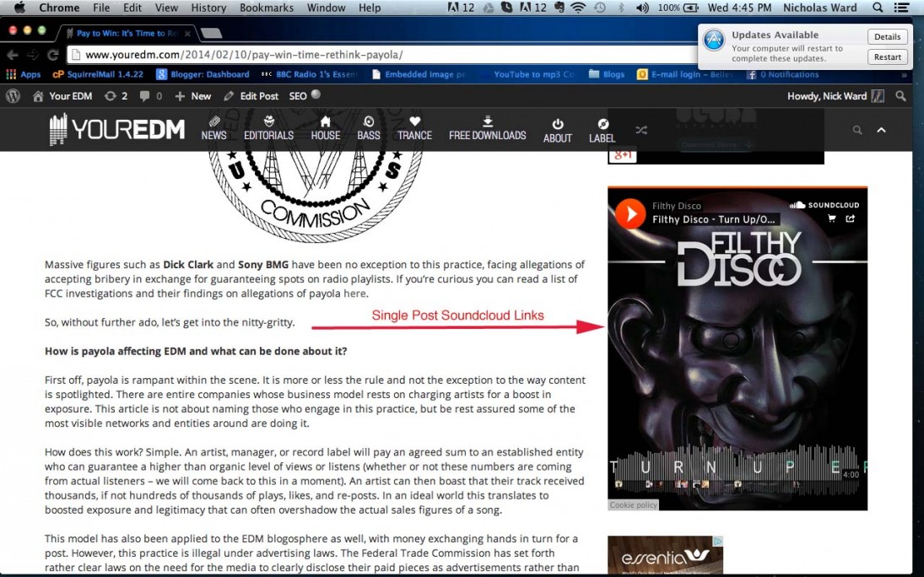This screenshot has width=924, height=577.
Task: Toggle the SEO status indicator
Action: click(305, 96)
